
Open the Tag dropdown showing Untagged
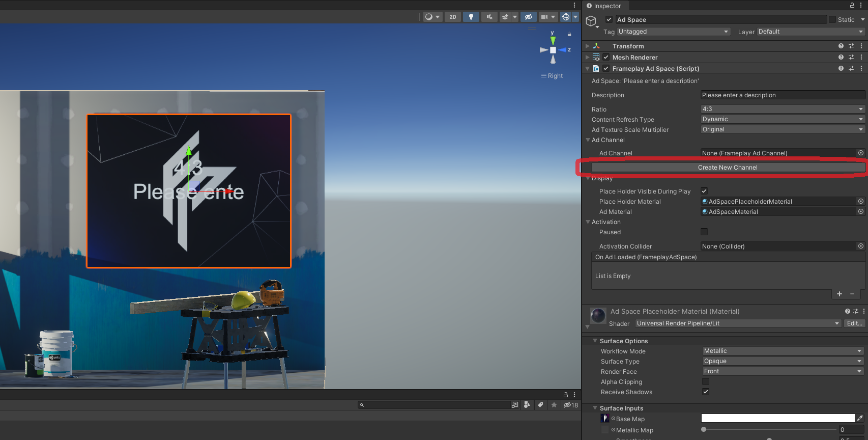(x=674, y=32)
